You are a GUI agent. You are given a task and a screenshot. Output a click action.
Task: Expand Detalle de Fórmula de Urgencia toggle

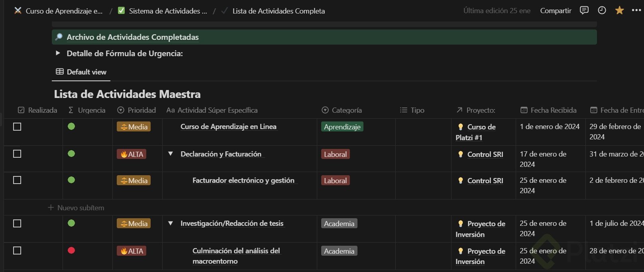click(58, 53)
